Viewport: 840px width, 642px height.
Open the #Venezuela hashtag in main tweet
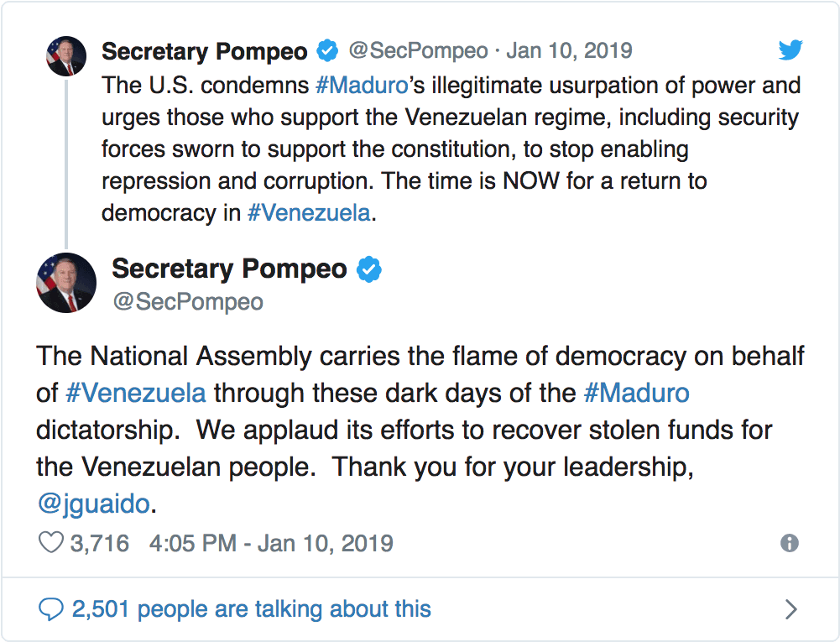(134, 393)
